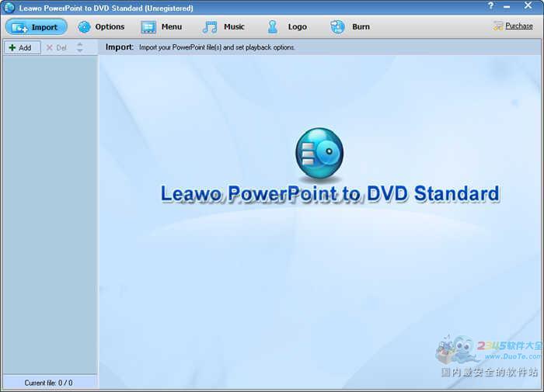
Task: Click the Current file 0 / 0 status
Action: (49, 383)
